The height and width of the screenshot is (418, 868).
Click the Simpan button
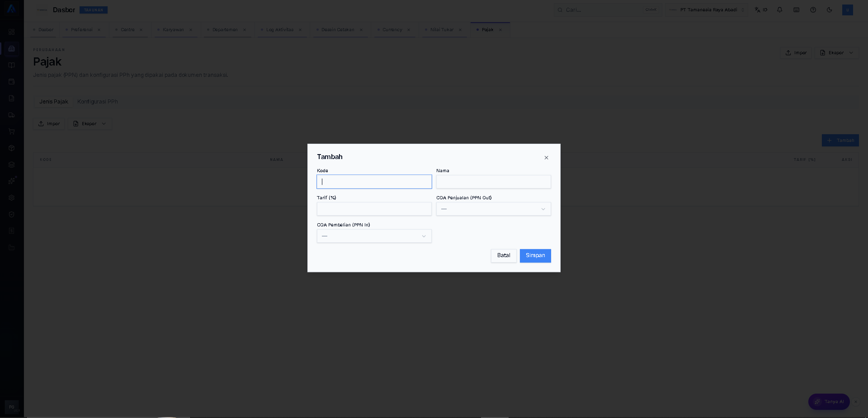click(x=535, y=255)
